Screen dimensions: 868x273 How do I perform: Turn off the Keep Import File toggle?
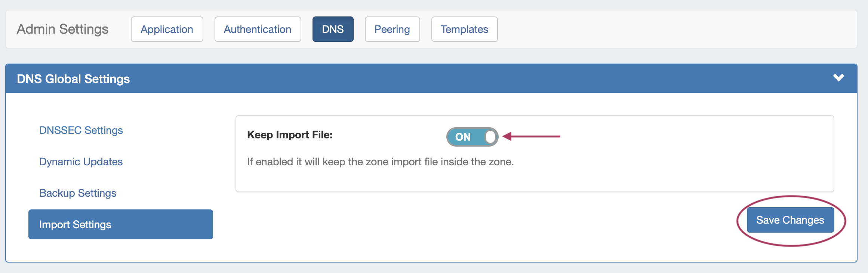pyautogui.click(x=472, y=137)
